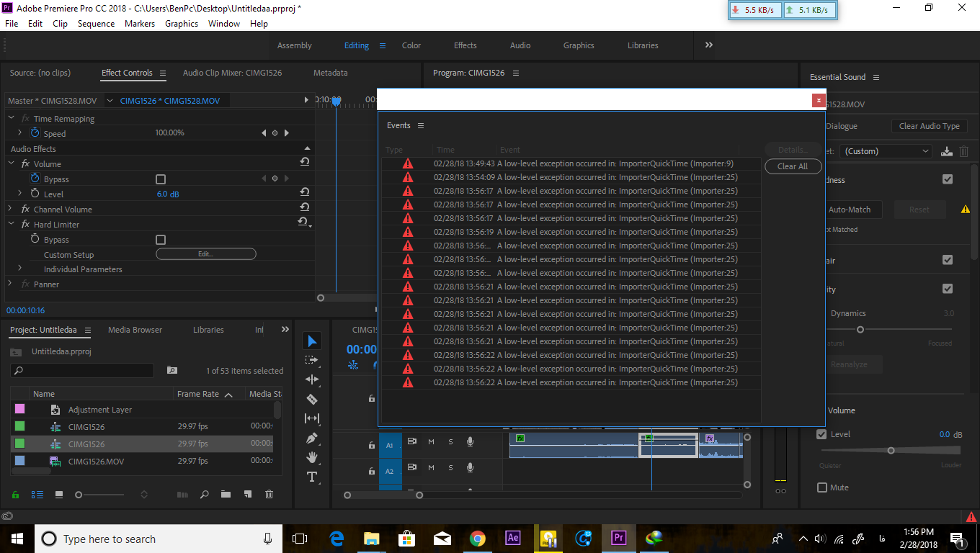The image size is (980, 553).
Task: Click the search-in-bin icon beside search field
Action: [171, 370]
